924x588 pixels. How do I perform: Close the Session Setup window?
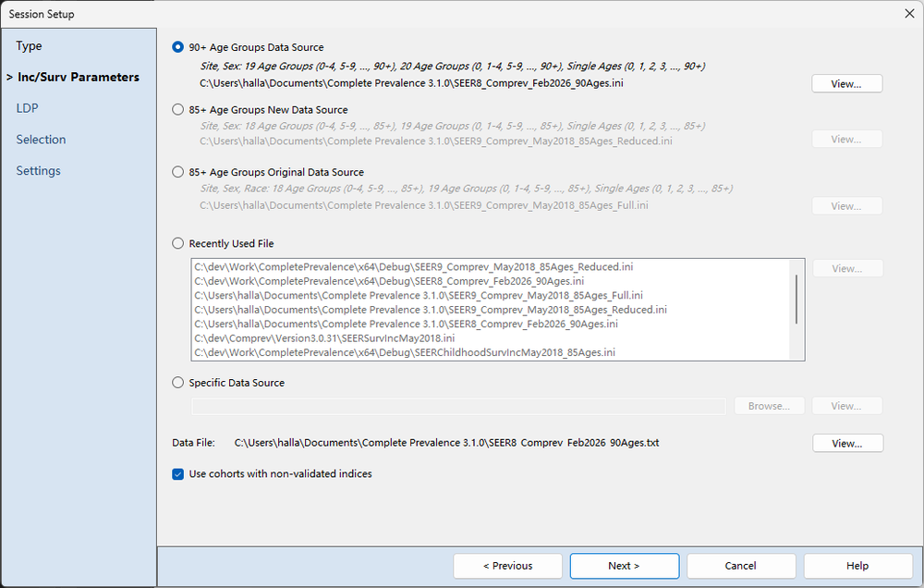point(909,14)
